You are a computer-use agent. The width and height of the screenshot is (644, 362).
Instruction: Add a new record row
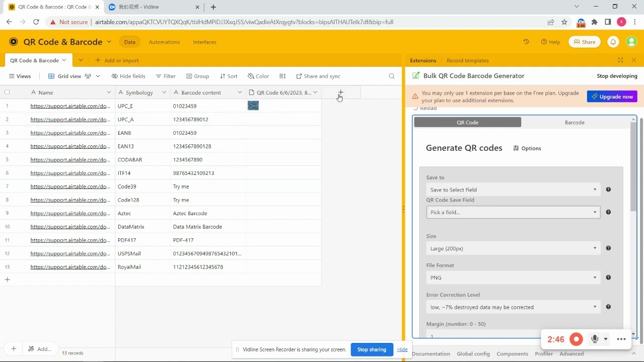tap(8, 280)
